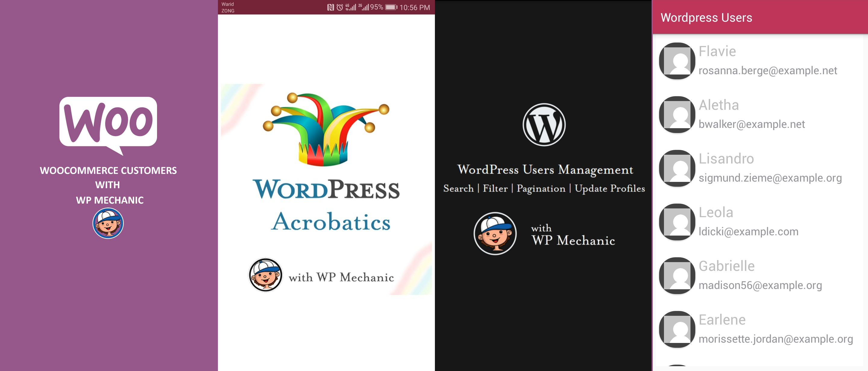Tap email morissette.jordan@example.org
The height and width of the screenshot is (371, 868).
pos(776,339)
